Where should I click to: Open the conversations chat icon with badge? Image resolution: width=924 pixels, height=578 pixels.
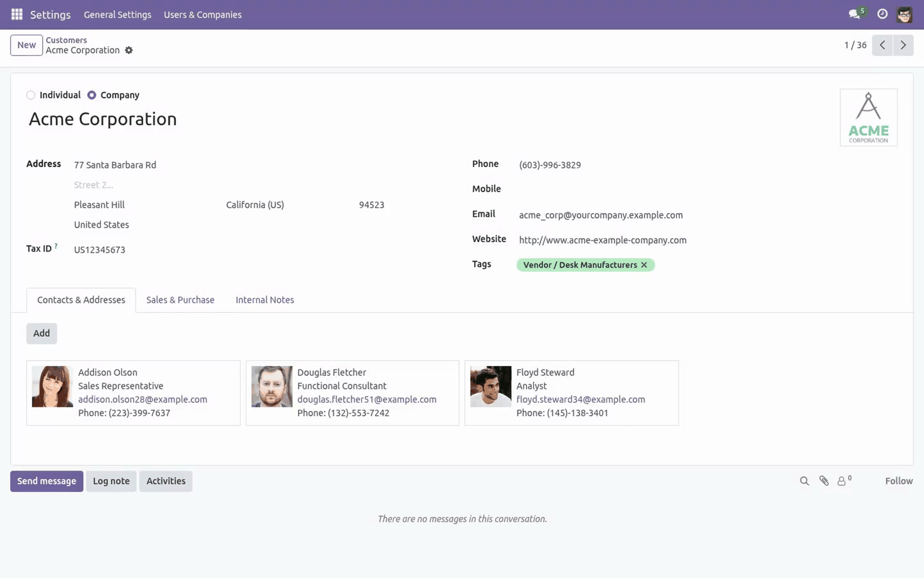856,14
